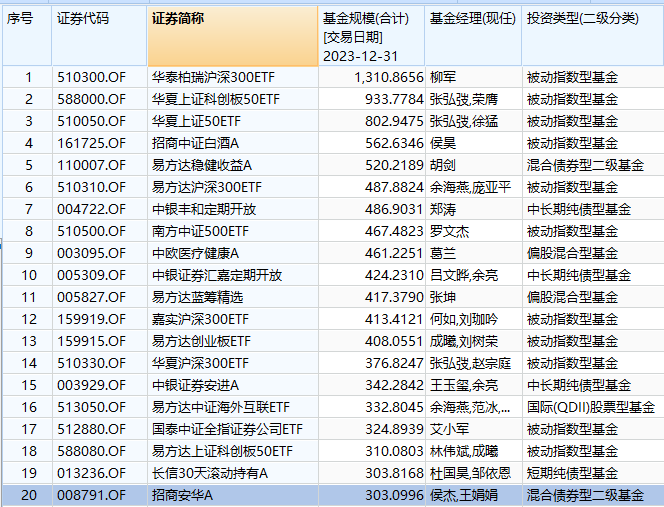Image resolution: width=664 pixels, height=507 pixels.
Task: Select highlighted row 招商安华A
Action: tap(333, 496)
